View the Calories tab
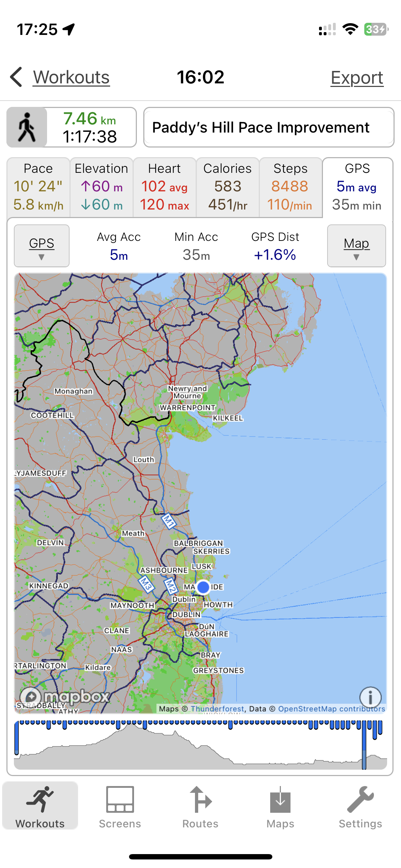401x868 pixels. click(227, 187)
